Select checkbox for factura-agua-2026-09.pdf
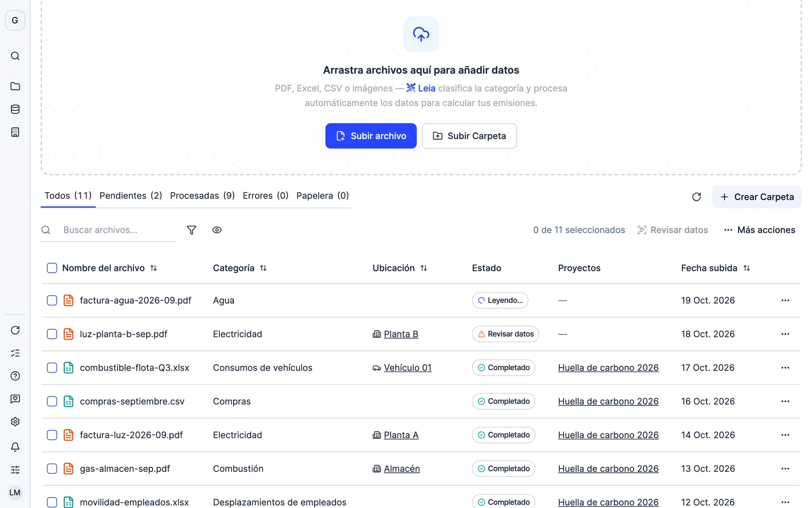Screen dimensions: 812x508 52,300
